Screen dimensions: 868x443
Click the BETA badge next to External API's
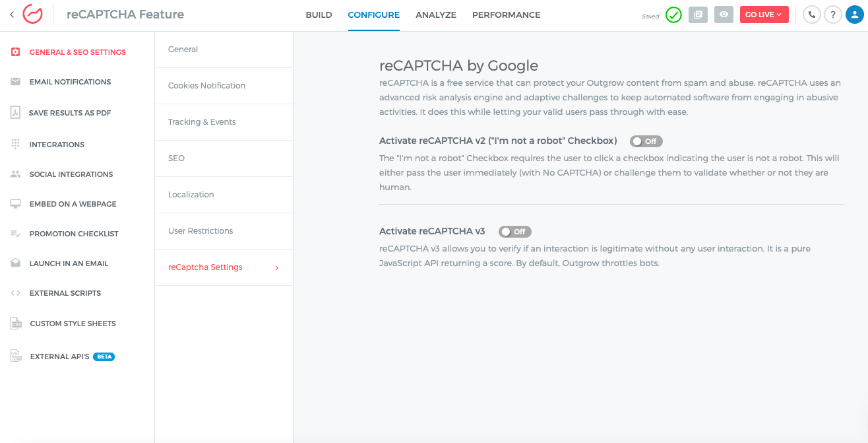click(104, 357)
